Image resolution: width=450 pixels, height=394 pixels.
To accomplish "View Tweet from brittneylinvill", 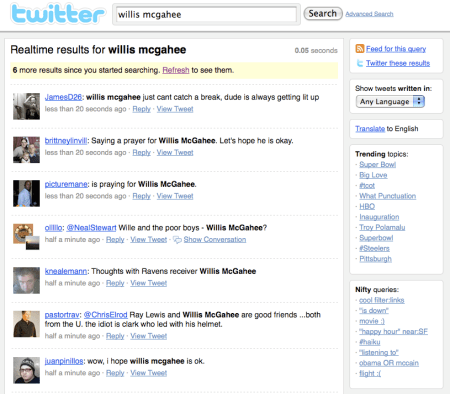I will click(175, 152).
